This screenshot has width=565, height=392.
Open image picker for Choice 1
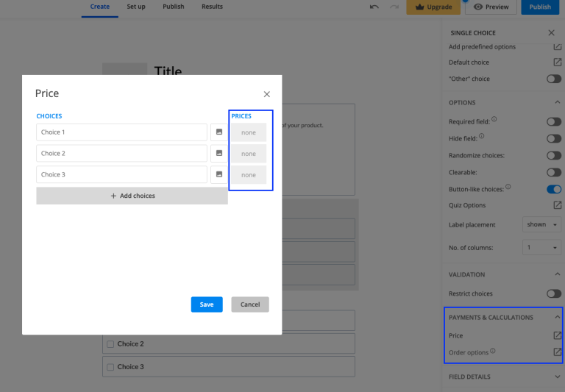219,132
